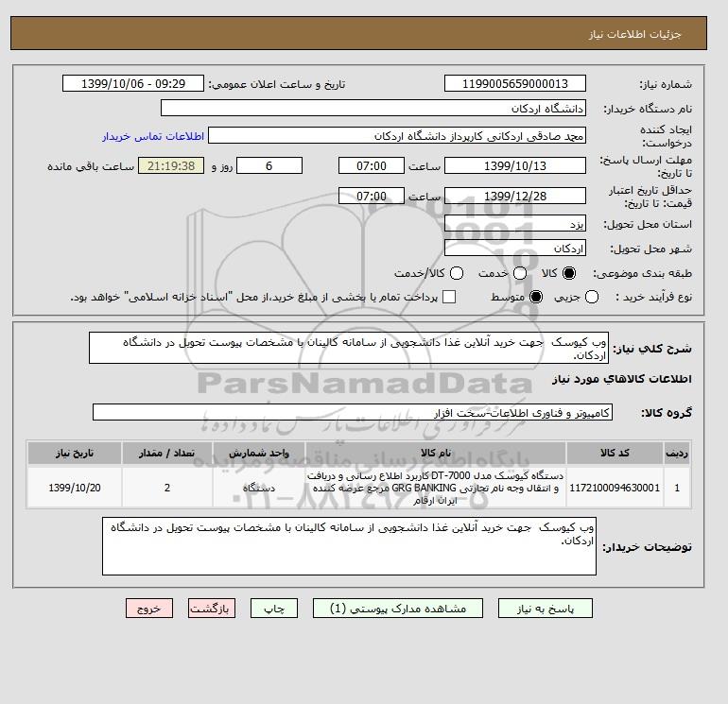Click the اطلاعات کالاهای مورد نیاز section heading
The height and width of the screenshot is (704, 728).
(x=622, y=379)
